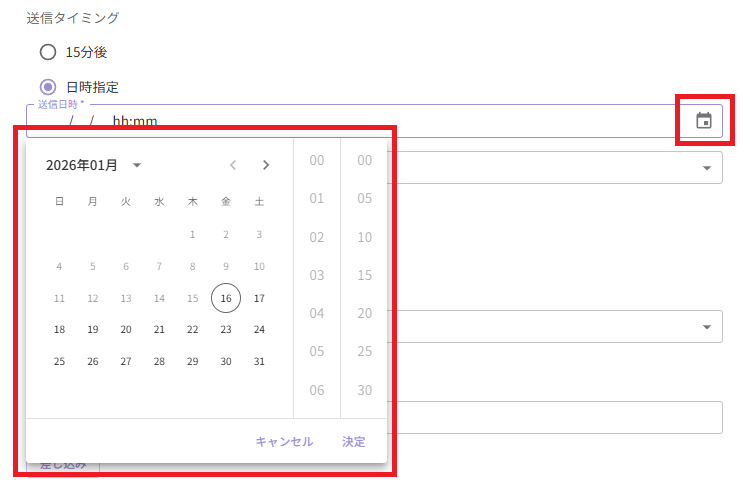Select date 27 in the calendar
The height and width of the screenshot is (487, 740).
click(x=126, y=361)
